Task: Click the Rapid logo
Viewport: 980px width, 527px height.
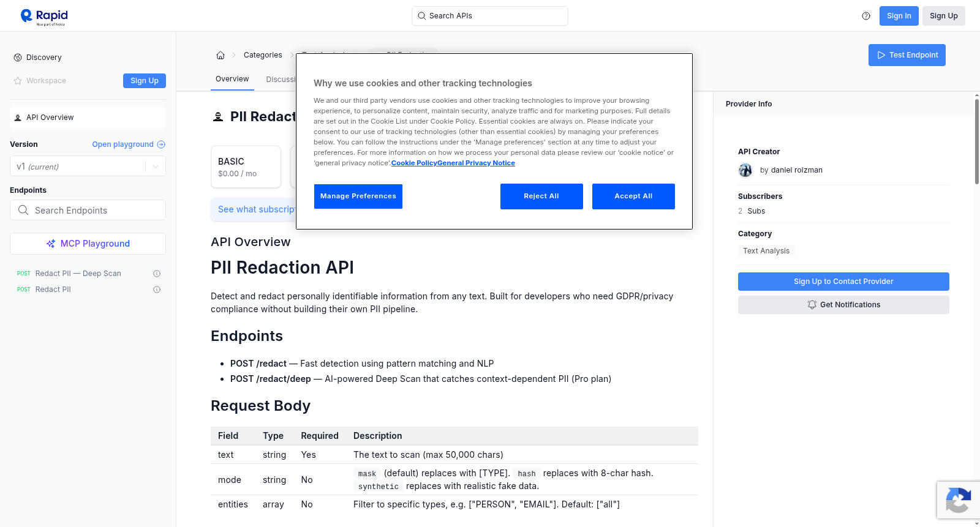Action: point(44,17)
